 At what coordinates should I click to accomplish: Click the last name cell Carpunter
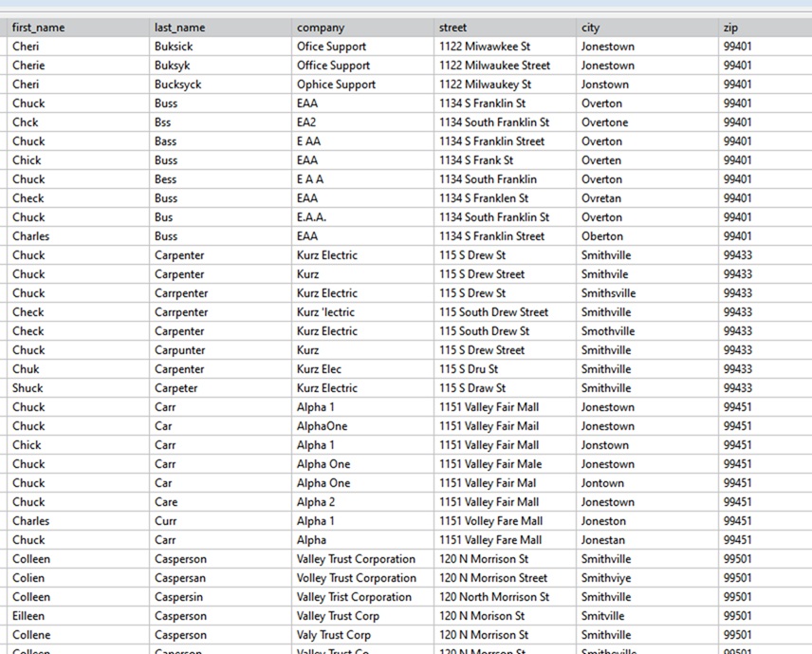pyautogui.click(x=179, y=350)
